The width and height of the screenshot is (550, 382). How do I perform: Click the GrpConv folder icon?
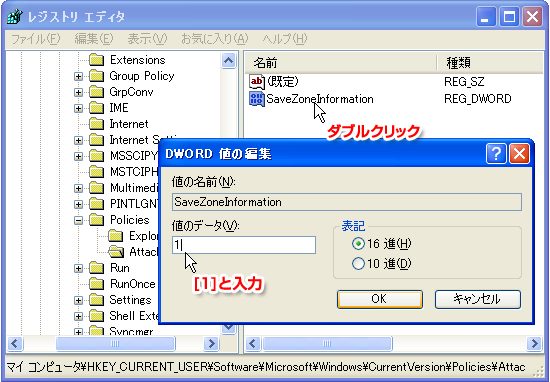pyautogui.click(x=96, y=92)
